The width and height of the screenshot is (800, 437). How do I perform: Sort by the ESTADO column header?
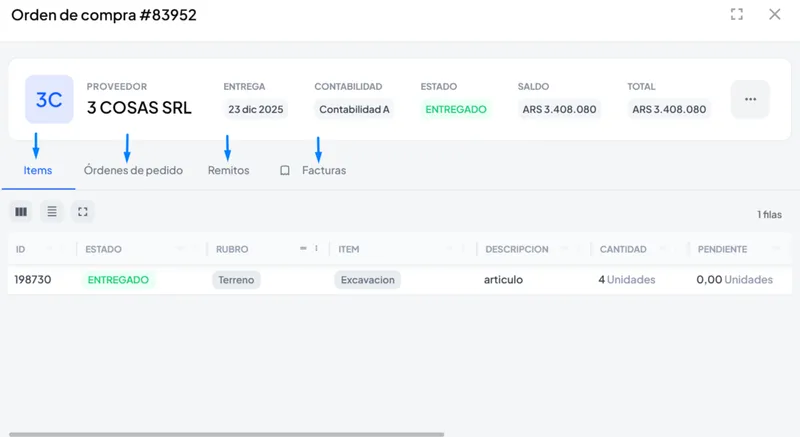click(x=104, y=249)
